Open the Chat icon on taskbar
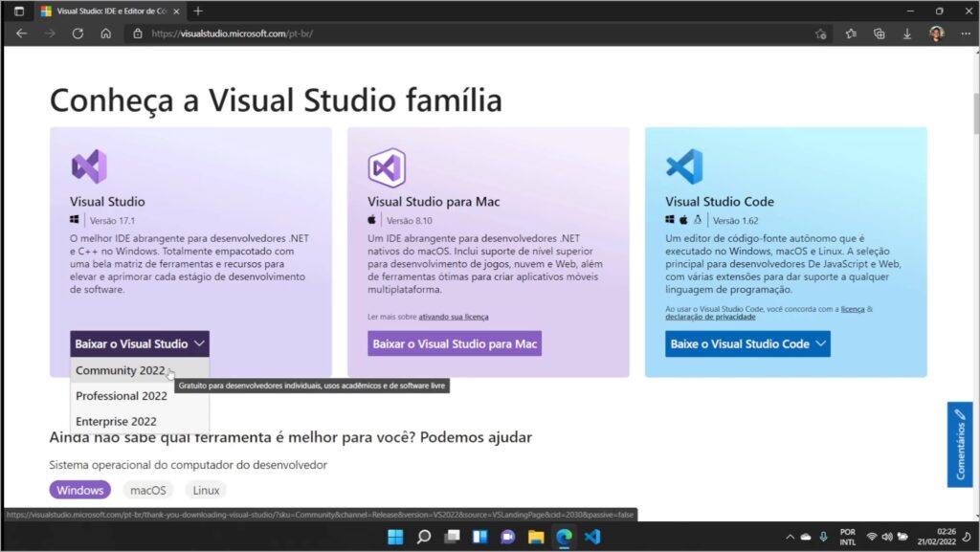Viewport: 980px width, 552px height. point(508,537)
